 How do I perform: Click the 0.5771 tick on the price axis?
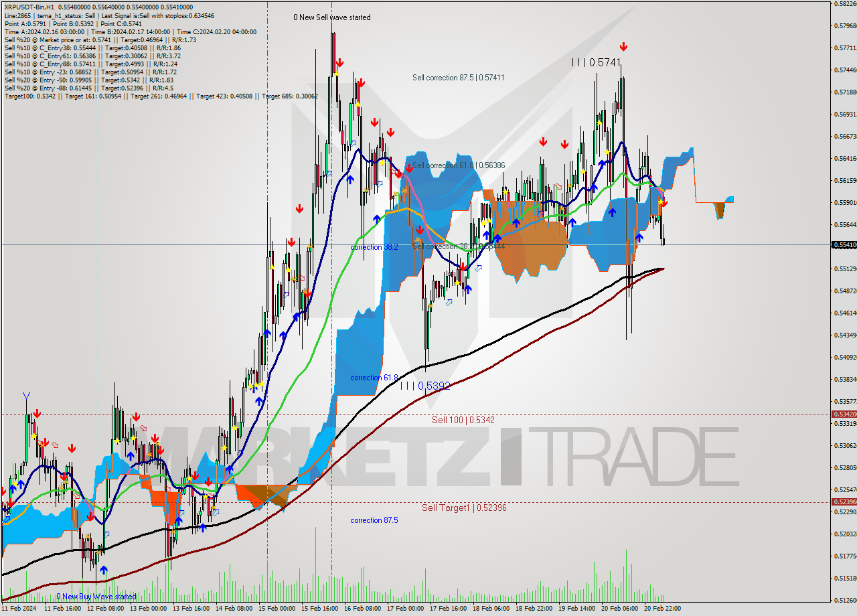[845, 48]
